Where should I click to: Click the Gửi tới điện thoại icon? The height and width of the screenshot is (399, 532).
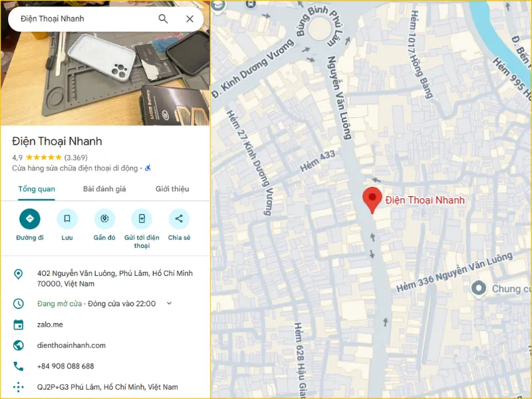tap(142, 219)
